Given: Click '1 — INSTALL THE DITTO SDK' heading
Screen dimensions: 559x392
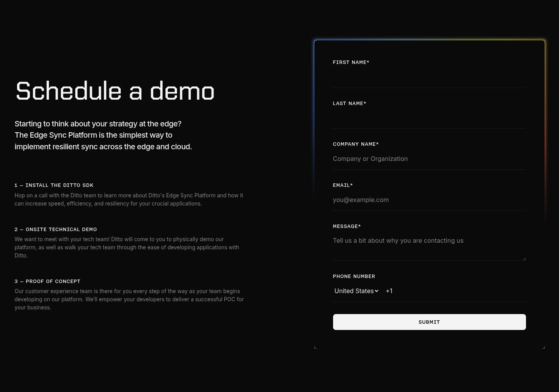Looking at the screenshot, I should 54,185.
